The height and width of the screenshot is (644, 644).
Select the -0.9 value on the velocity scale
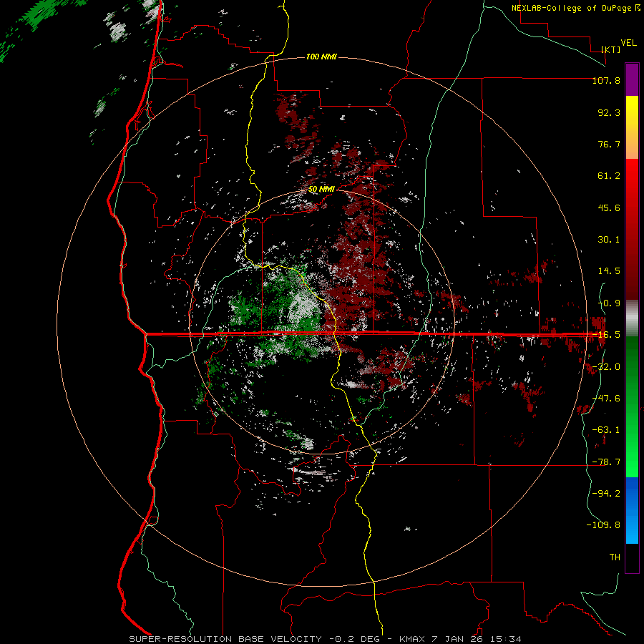coord(609,303)
